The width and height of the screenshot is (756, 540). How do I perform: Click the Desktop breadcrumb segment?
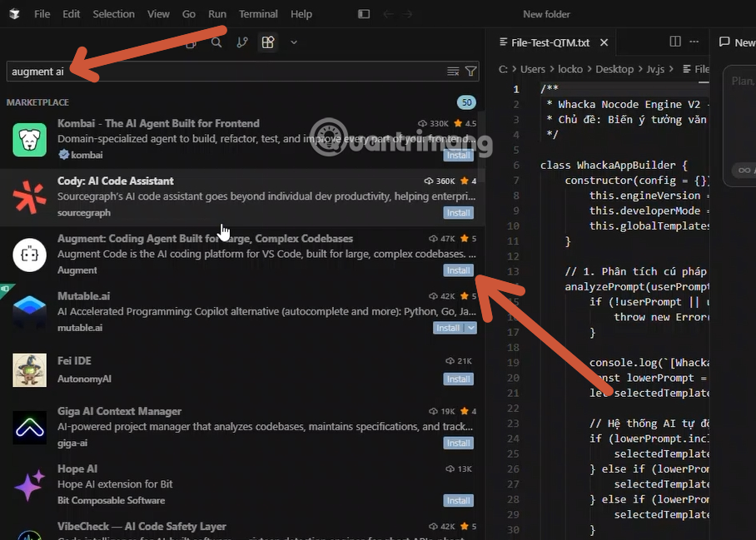(x=614, y=69)
